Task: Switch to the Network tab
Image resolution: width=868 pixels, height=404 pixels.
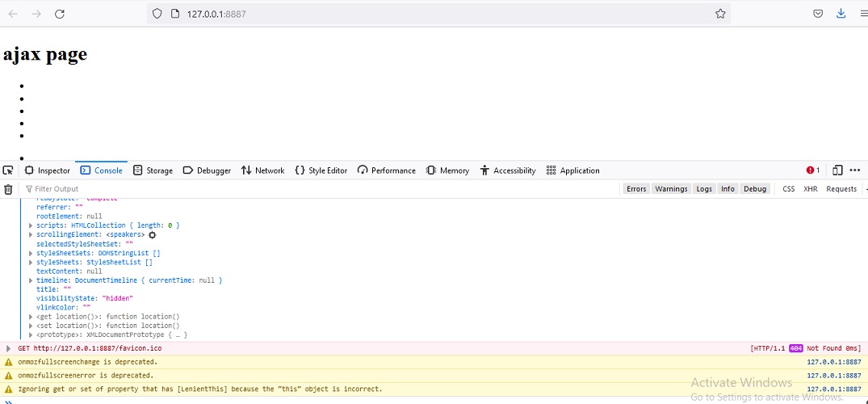Action: tap(262, 170)
